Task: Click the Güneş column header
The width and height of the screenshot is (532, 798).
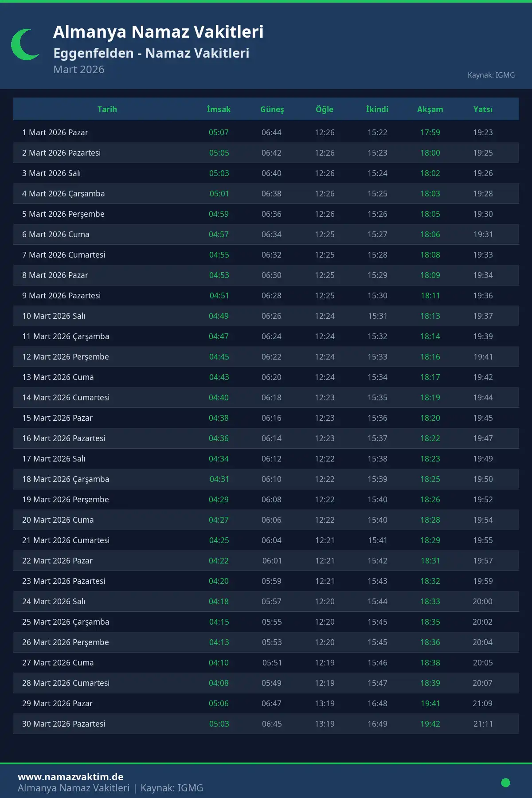Action: click(x=272, y=109)
